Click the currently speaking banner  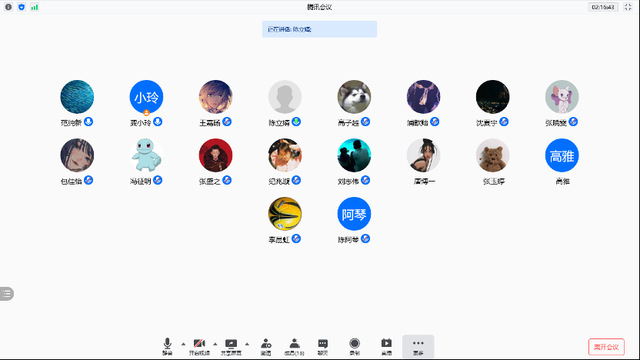319,29
